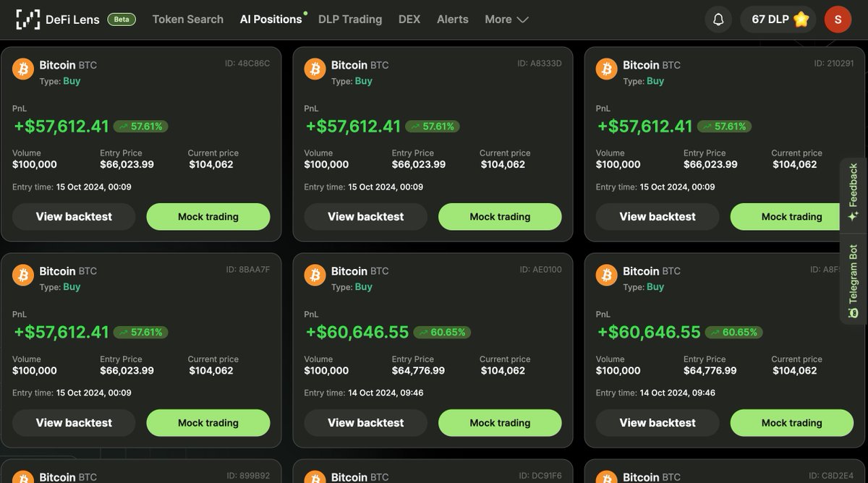Screen dimensions: 868x483
Task: Click the 57.61% gain badge on card 48C86C
Action: (141, 127)
